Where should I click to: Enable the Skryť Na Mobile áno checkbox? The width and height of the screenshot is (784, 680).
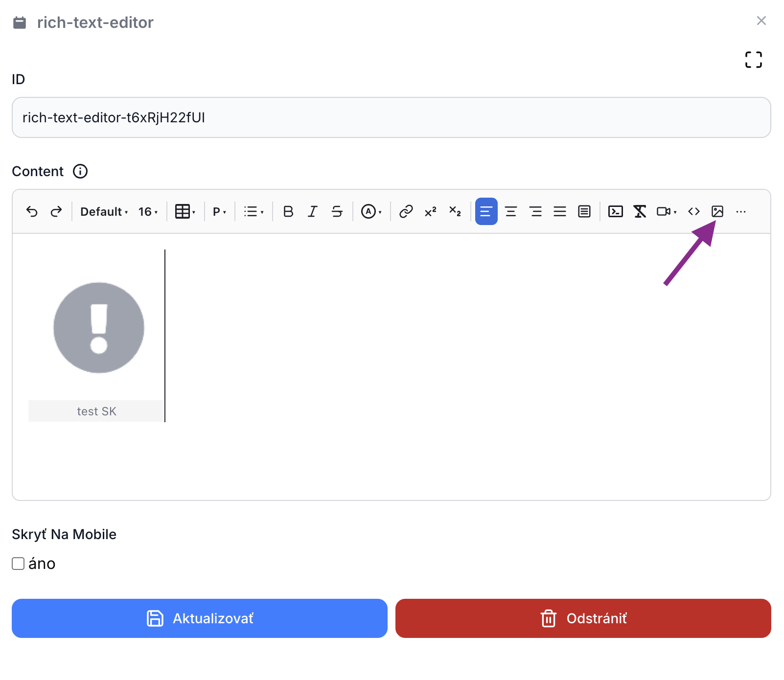[x=18, y=564]
